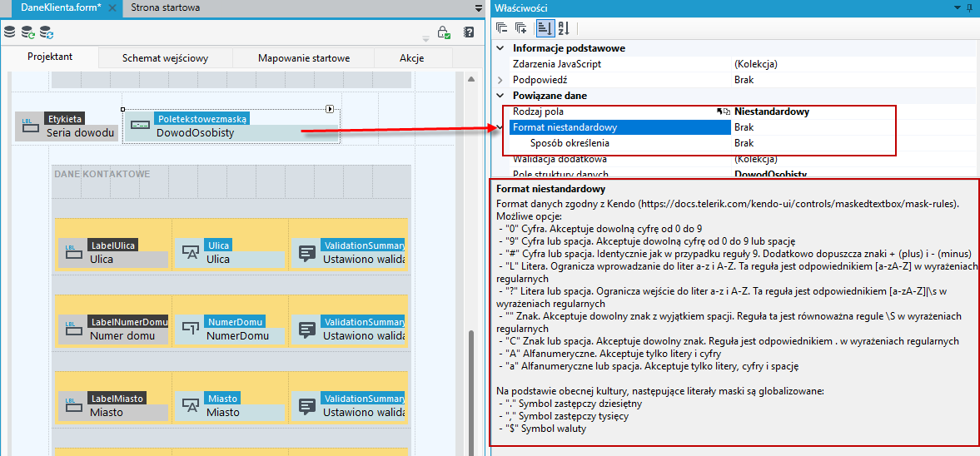Select the Miasto text field control
980x456 pixels.
[x=230, y=406]
